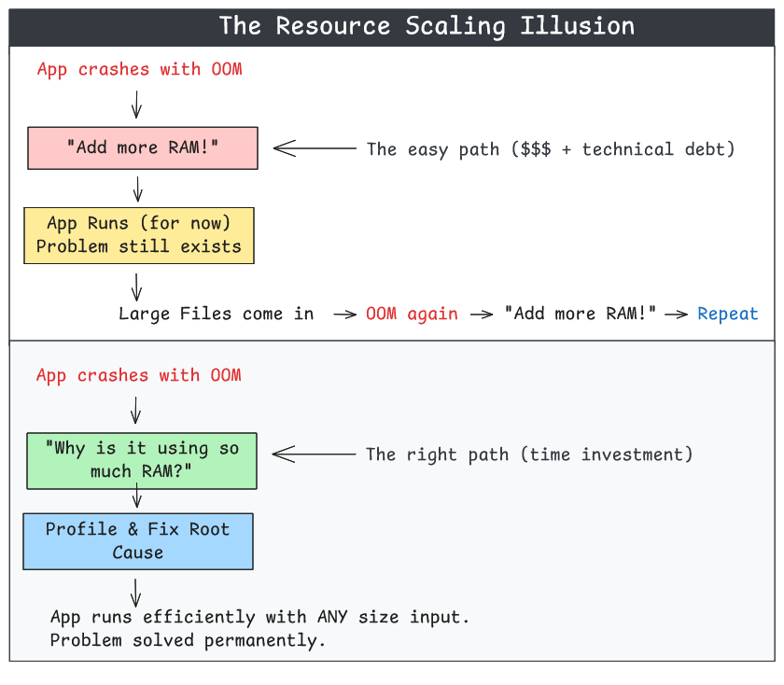Click the down arrow below the blue box
Viewport: 784px width, 685px height.
pyautogui.click(x=137, y=592)
